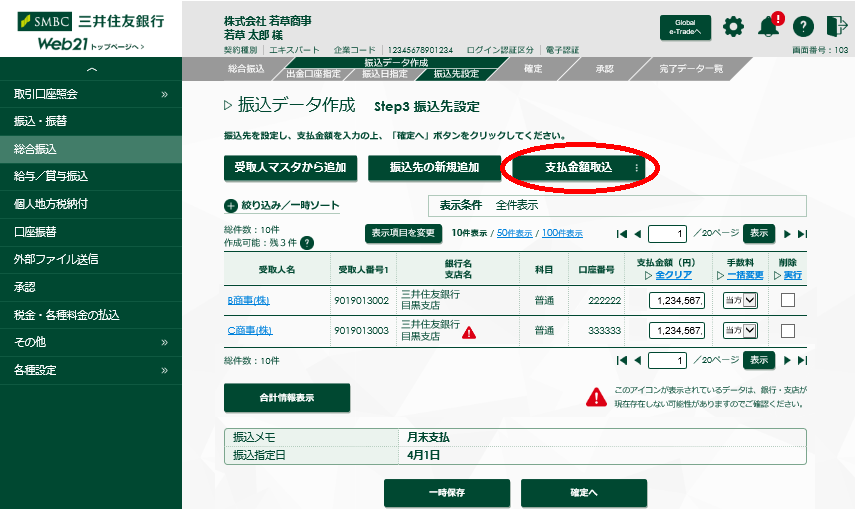Go to previous page in lower pager
This screenshot has height=509, width=855.
pyautogui.click(x=637, y=360)
